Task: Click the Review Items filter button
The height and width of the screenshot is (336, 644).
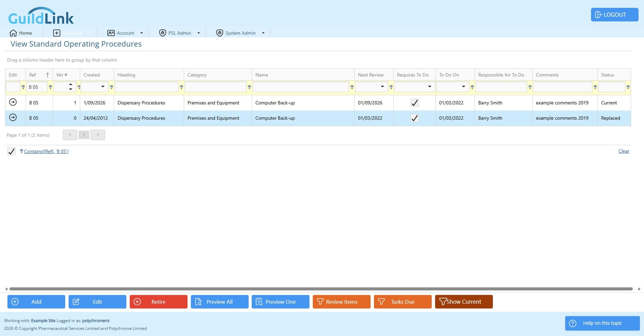Action: (342, 302)
